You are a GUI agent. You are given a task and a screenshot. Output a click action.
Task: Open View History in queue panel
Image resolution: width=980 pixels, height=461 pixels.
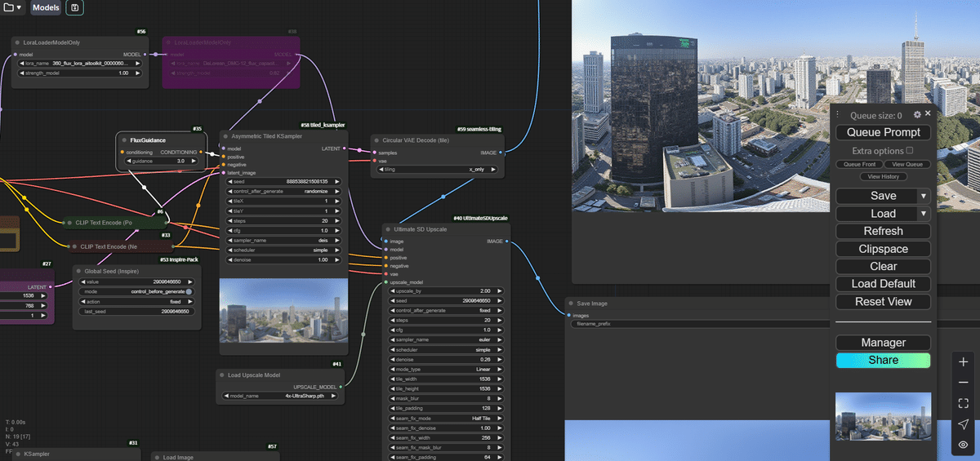pos(883,176)
